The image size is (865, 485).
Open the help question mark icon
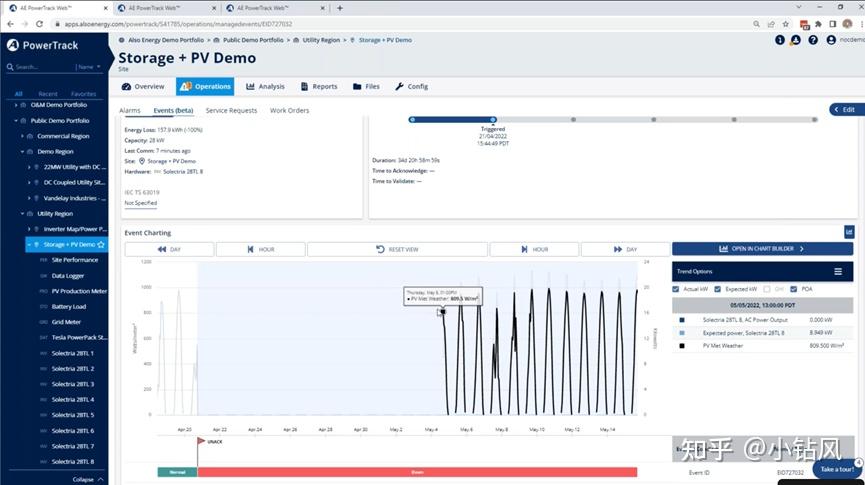[x=813, y=40]
